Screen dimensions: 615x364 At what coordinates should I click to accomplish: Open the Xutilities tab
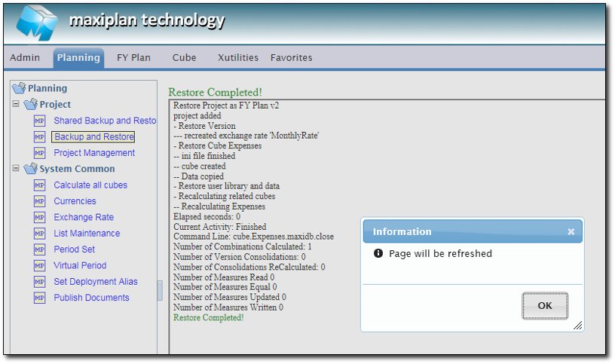tap(237, 58)
